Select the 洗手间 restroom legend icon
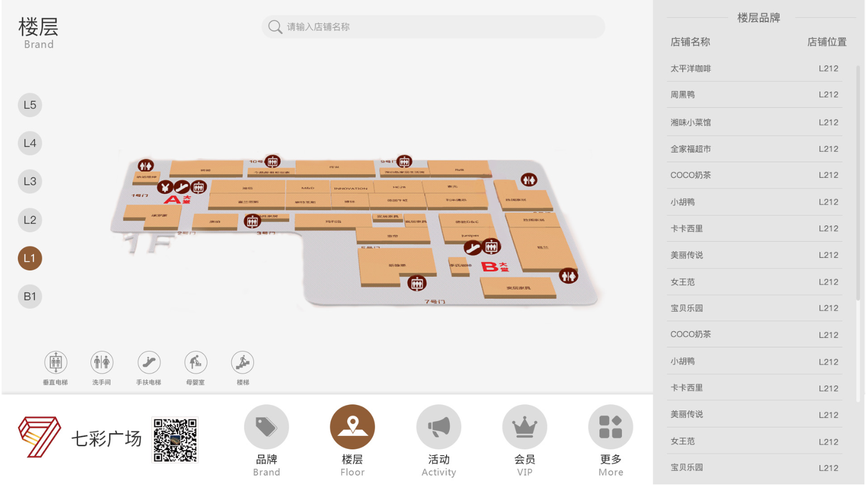This screenshot has width=868, height=486. 102,363
